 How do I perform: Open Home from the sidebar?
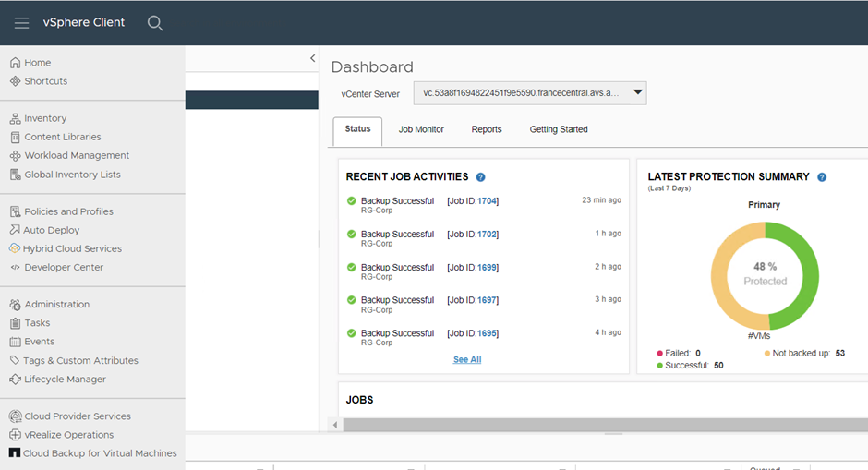click(38, 63)
